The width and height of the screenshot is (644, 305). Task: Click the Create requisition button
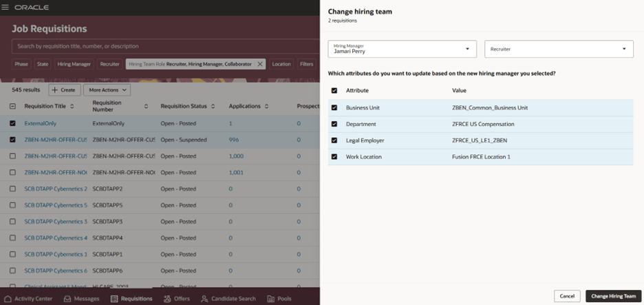click(65, 90)
